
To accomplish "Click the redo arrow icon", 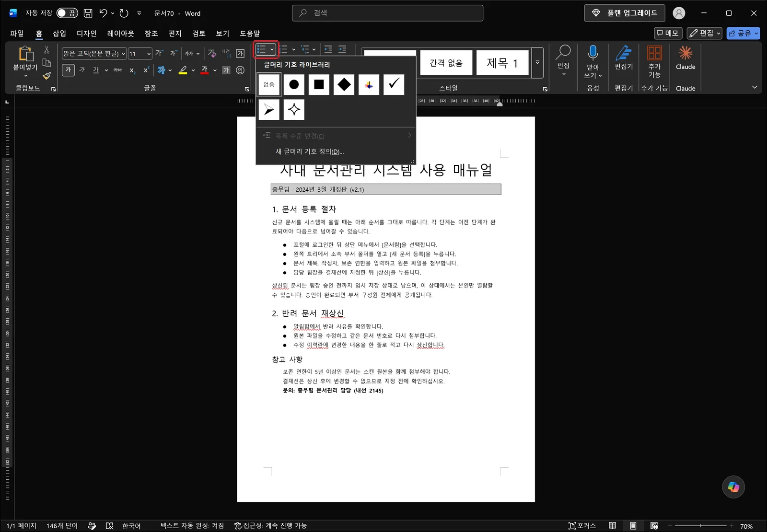I will point(124,13).
